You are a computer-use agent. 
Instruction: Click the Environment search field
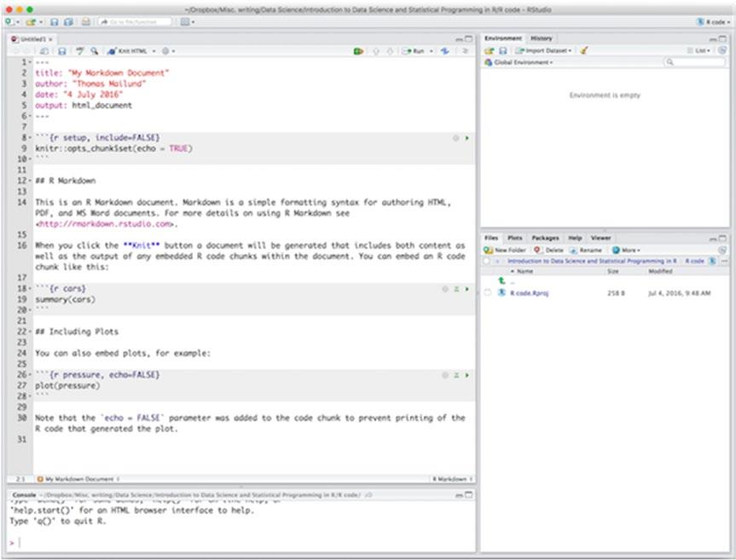[x=695, y=62]
